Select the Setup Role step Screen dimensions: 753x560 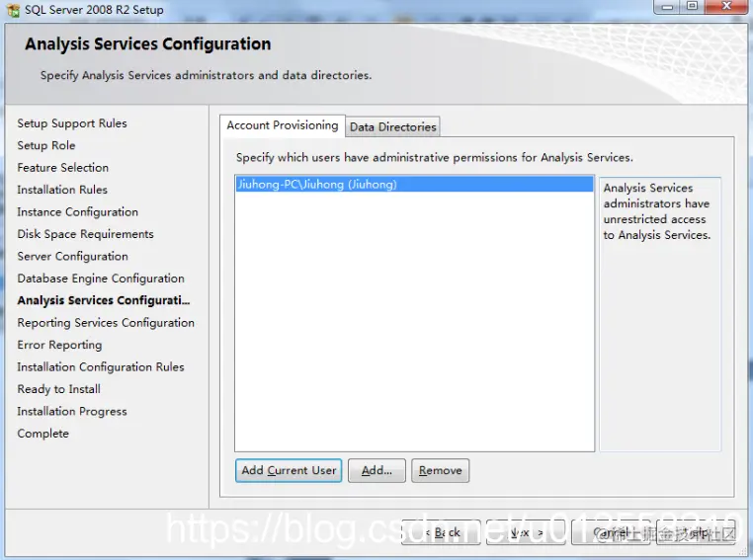tap(46, 145)
